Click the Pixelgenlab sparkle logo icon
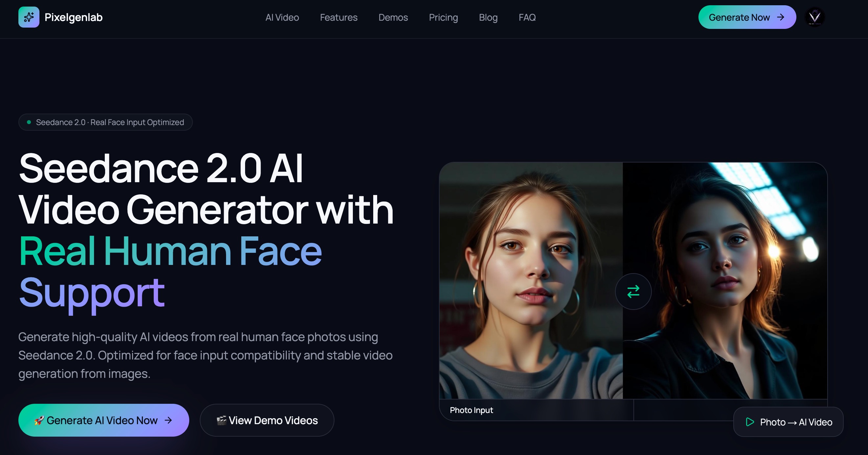Screen dimensions: 868x455 (x=29, y=17)
